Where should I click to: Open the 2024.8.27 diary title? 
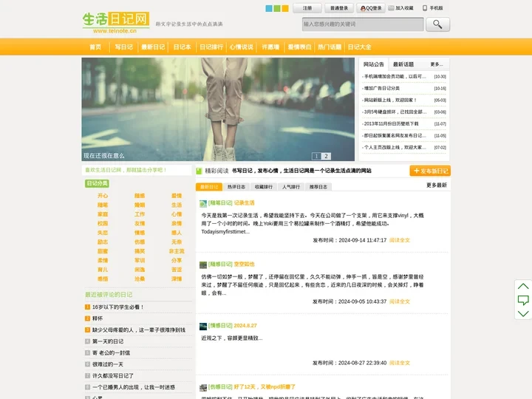click(245, 326)
